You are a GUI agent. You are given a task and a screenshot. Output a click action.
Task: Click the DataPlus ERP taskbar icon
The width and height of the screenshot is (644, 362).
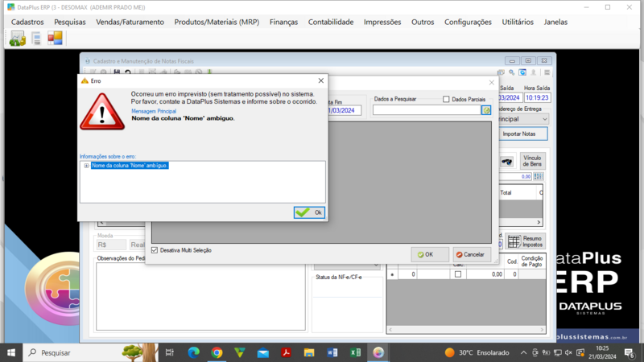(378, 352)
